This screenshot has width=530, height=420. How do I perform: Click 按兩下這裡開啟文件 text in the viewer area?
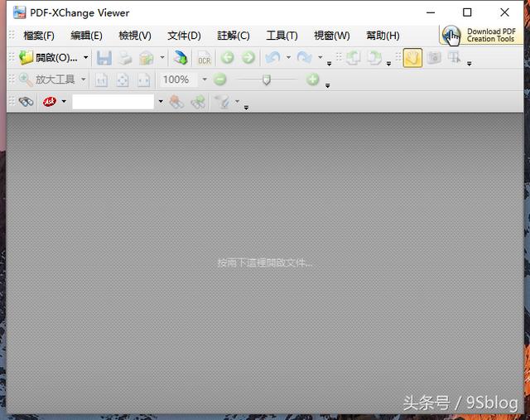coord(265,263)
